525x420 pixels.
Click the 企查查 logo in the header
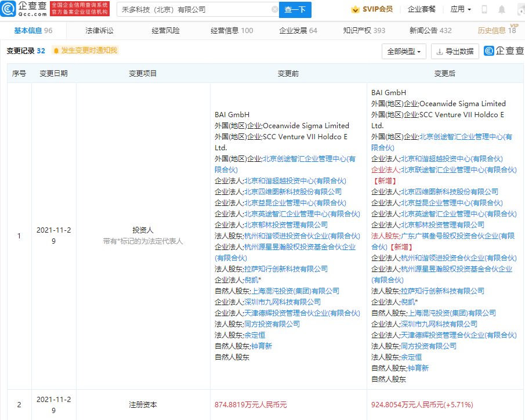24,9
